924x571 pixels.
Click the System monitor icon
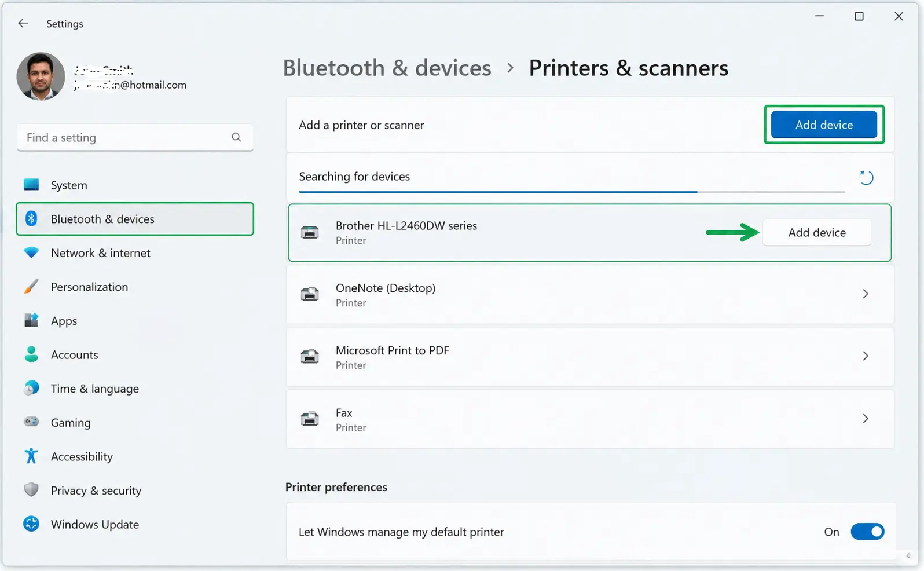(31, 185)
